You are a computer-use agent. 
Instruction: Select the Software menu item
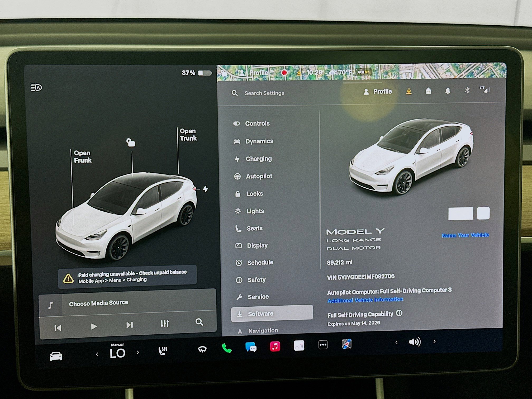[x=272, y=313]
